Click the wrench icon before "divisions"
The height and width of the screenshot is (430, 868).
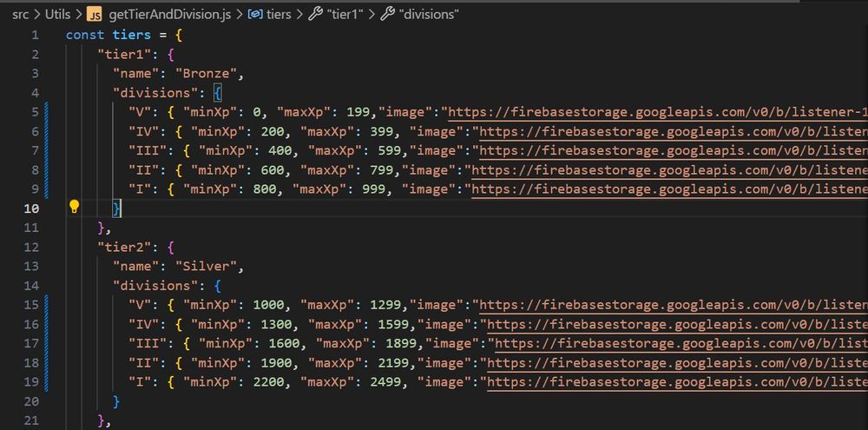click(x=387, y=15)
